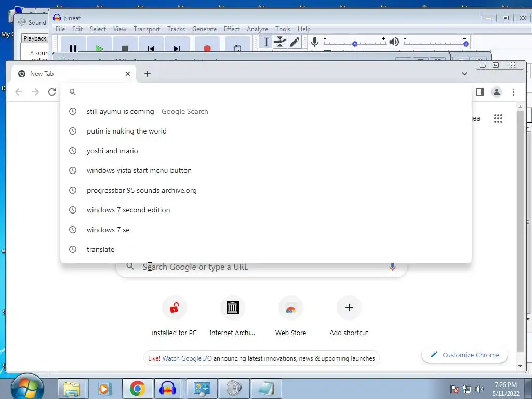
Task: Open the Audacity Edit menu
Action: 77,29
